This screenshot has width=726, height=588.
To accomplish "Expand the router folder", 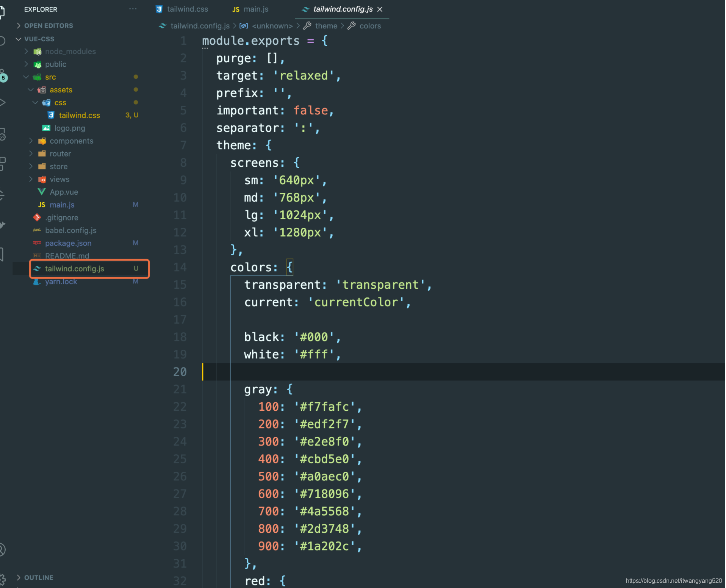I will [x=31, y=153].
